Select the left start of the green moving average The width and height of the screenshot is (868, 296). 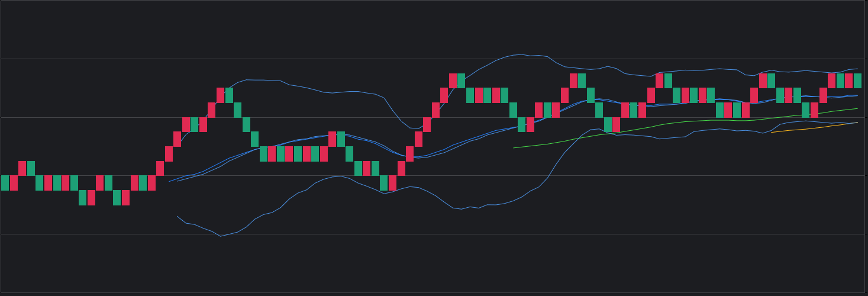click(x=514, y=148)
